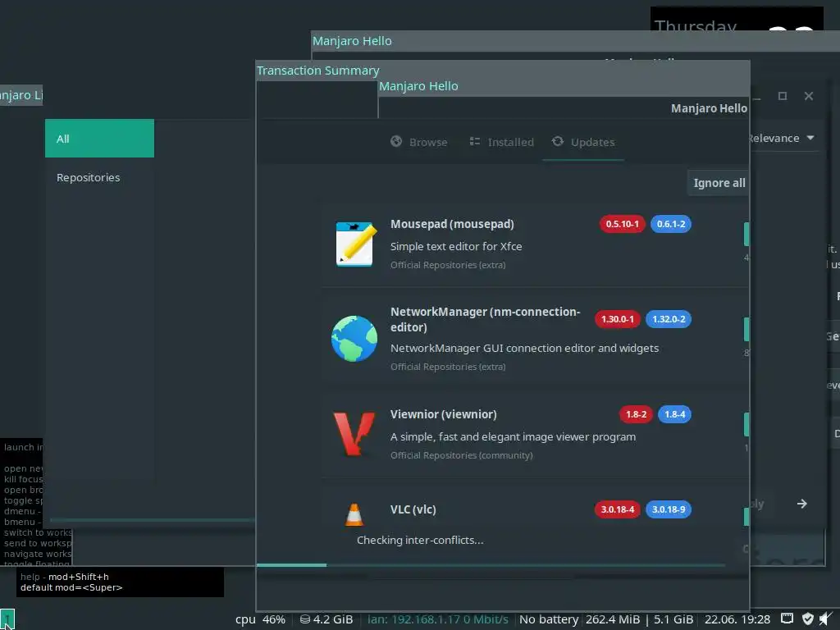Image resolution: width=840 pixels, height=630 pixels.
Task: Click the inner Manjaro Hello title tab
Action: click(x=418, y=85)
